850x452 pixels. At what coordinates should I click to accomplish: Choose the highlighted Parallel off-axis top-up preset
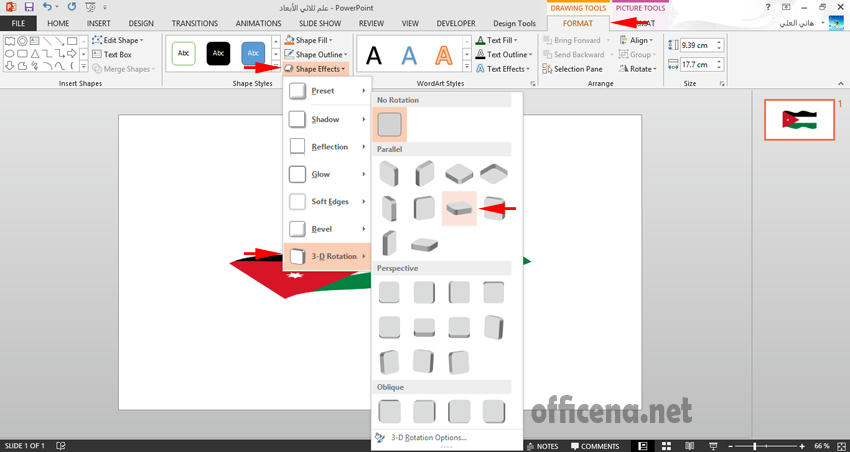click(459, 208)
